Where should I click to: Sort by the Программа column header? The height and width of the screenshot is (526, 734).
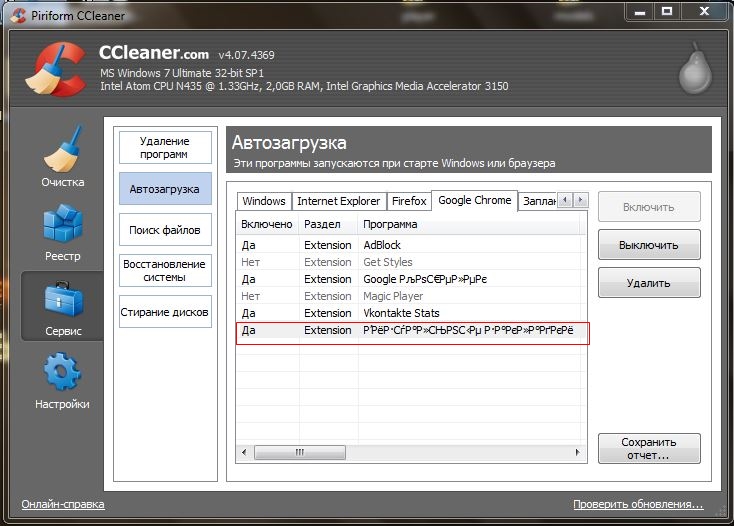(x=469, y=225)
